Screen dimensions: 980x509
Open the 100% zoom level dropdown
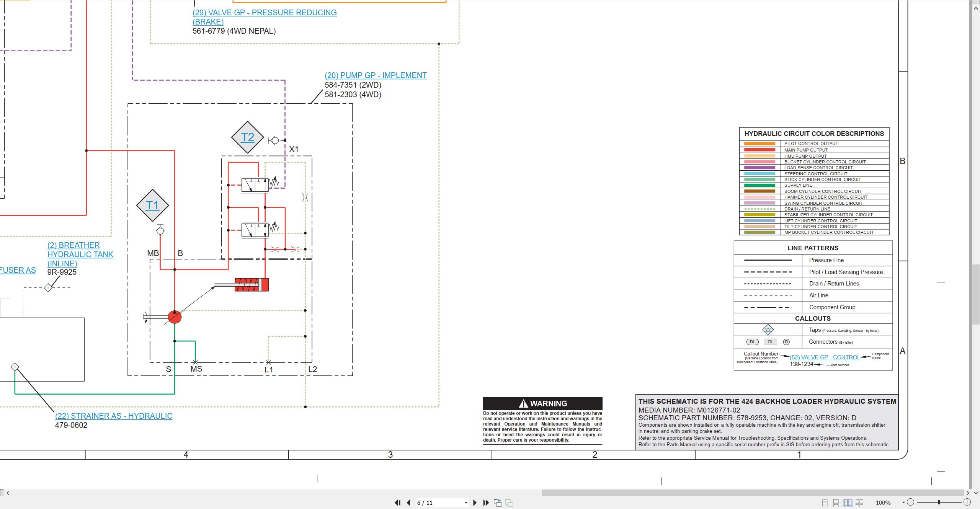(x=903, y=502)
